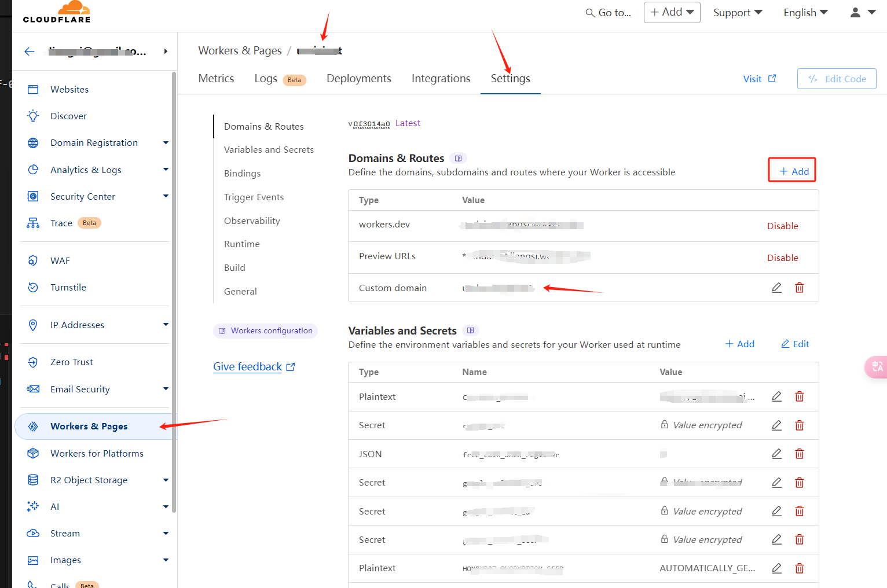
Task: Disable Preview URLs
Action: 783,258
